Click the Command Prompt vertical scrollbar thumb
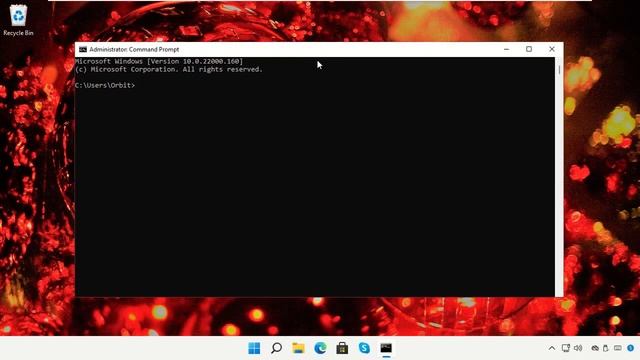Viewport: 640px width, 360px height. 559,70
